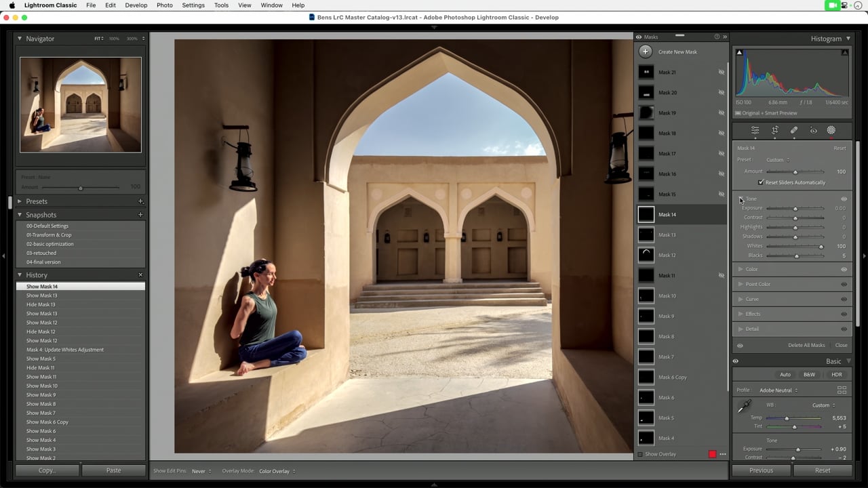The image size is (868, 488).
Task: Click the green camera status icon in menu bar
Action: point(833,5)
